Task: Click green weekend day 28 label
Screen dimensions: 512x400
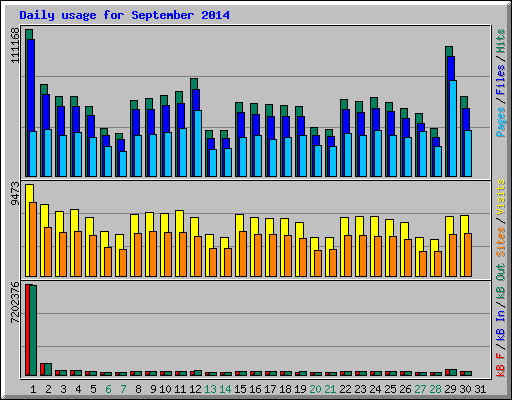Action: 435,389
